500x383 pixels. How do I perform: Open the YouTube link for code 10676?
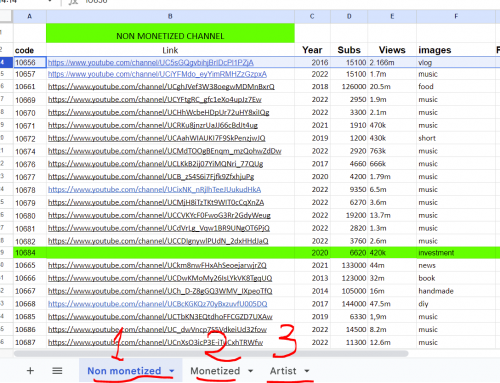pyautogui.click(x=156, y=164)
